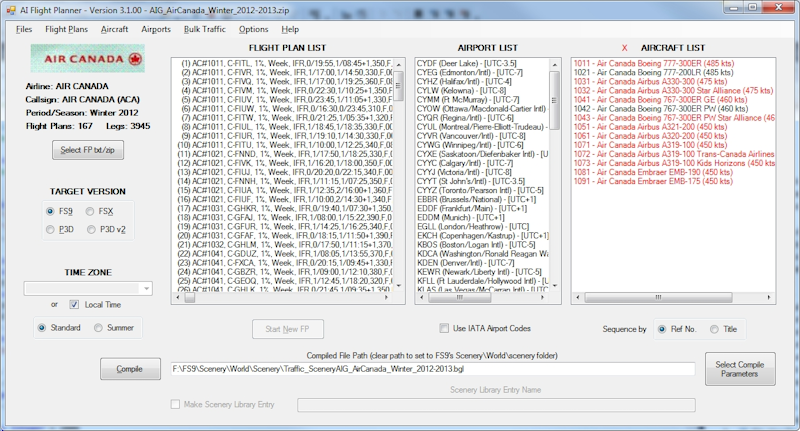Image resolution: width=800 pixels, height=431 pixels.
Task: Select flight plan (25) AC#1041 C-GEOQ
Action: [x=285, y=281]
